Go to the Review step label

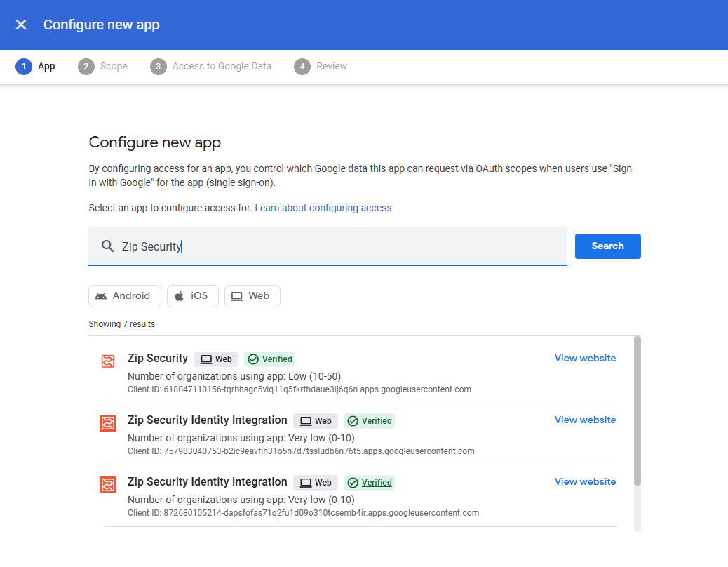click(x=332, y=67)
